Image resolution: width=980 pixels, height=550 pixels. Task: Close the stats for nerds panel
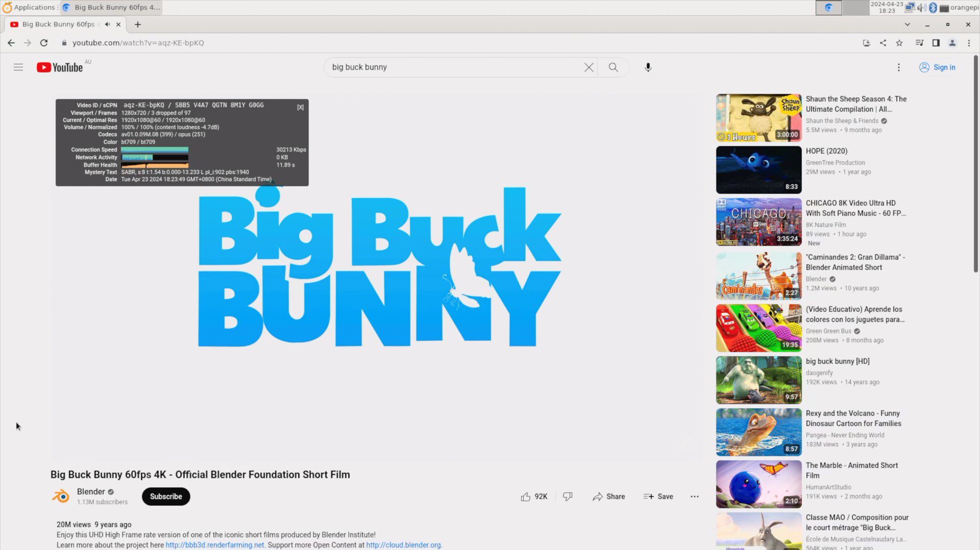300,107
